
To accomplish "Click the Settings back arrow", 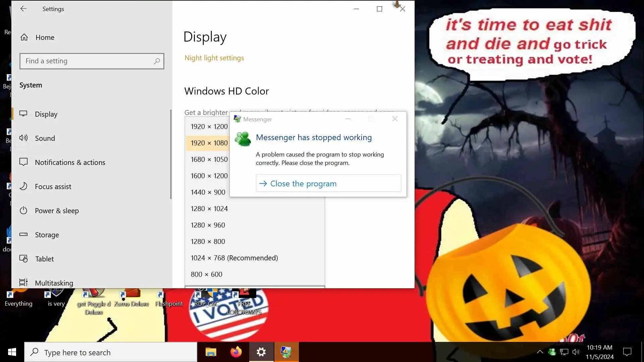I will pos(23,9).
